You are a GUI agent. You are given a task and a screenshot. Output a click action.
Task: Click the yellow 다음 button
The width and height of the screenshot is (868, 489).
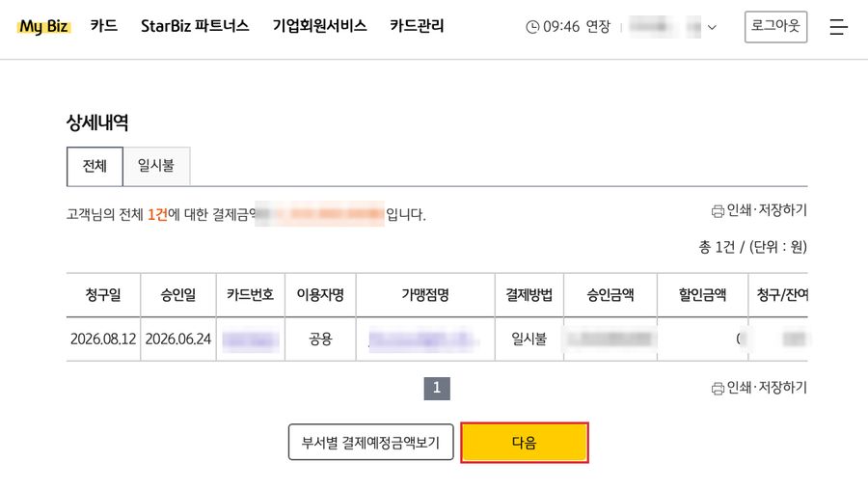[x=525, y=443]
